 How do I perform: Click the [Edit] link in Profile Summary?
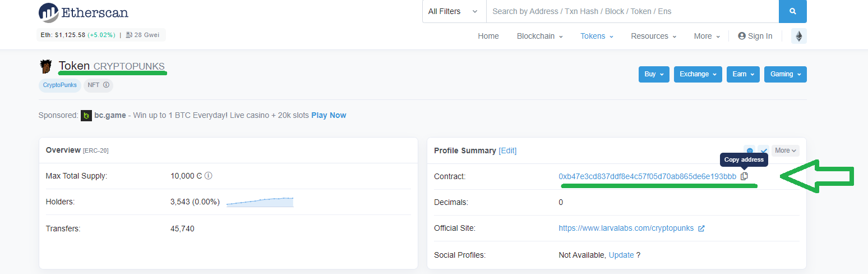(507, 150)
